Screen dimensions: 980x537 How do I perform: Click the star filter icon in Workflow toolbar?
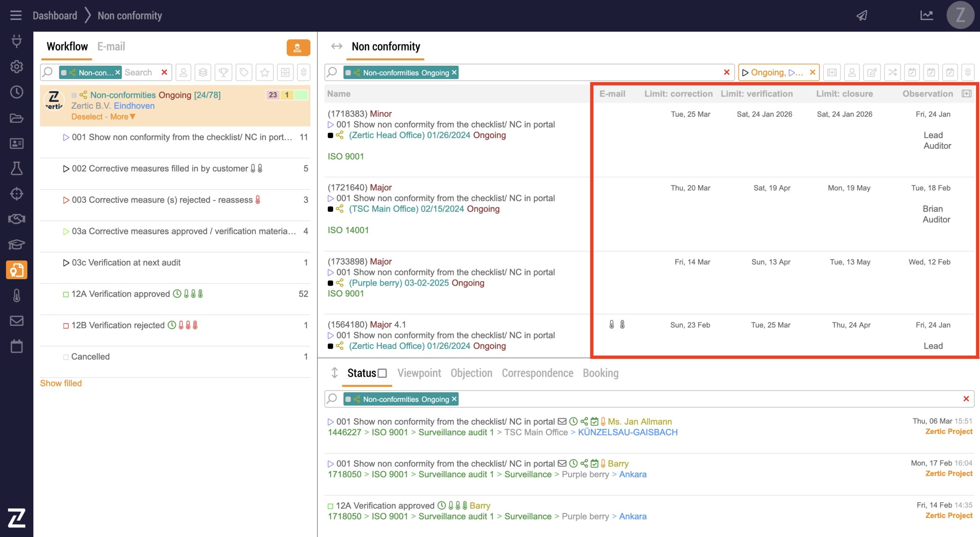point(265,72)
